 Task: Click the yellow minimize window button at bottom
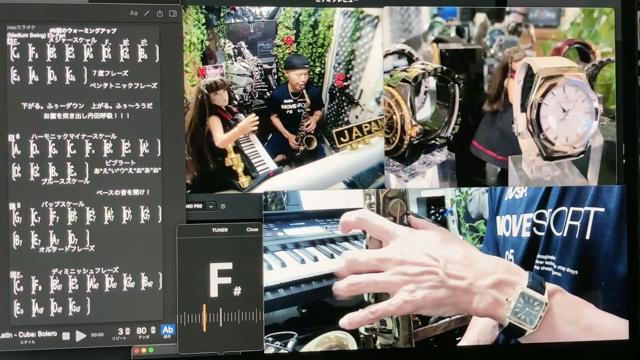point(144,350)
